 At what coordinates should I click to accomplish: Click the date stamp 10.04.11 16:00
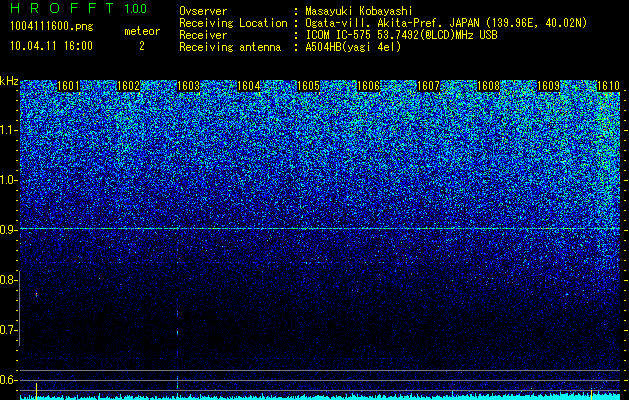tap(51, 46)
